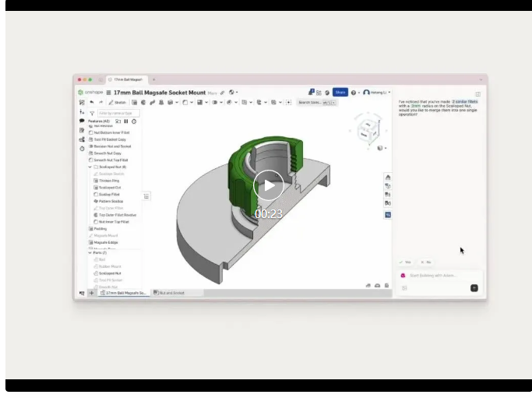532x398 pixels.
Task: Select Smooth Nut Copy feature
Action: coord(105,153)
